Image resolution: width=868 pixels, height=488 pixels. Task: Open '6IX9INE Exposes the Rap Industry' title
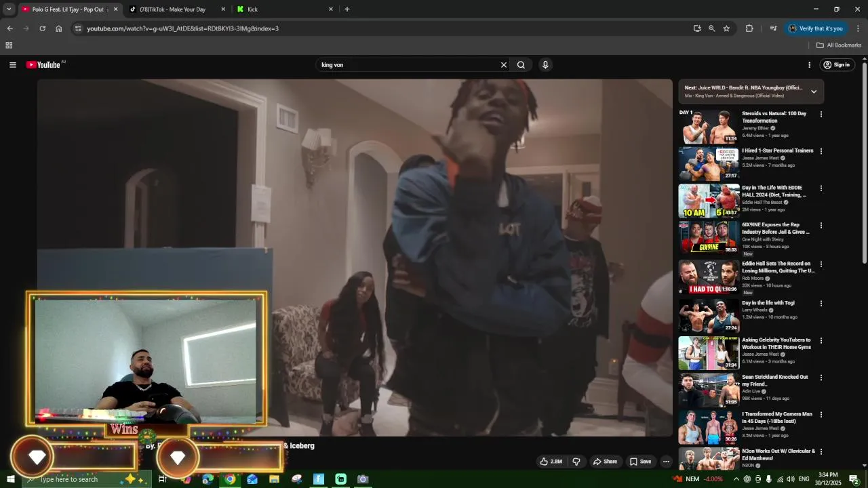click(776, 228)
